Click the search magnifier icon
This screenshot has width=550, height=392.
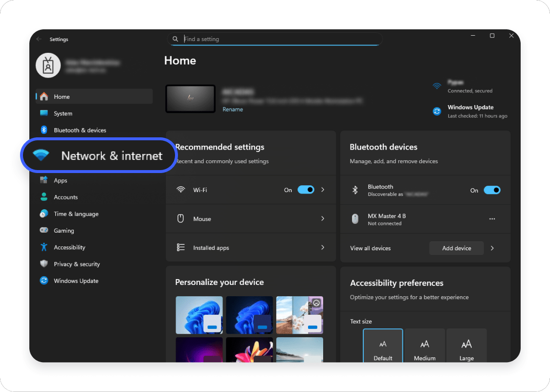coord(176,39)
